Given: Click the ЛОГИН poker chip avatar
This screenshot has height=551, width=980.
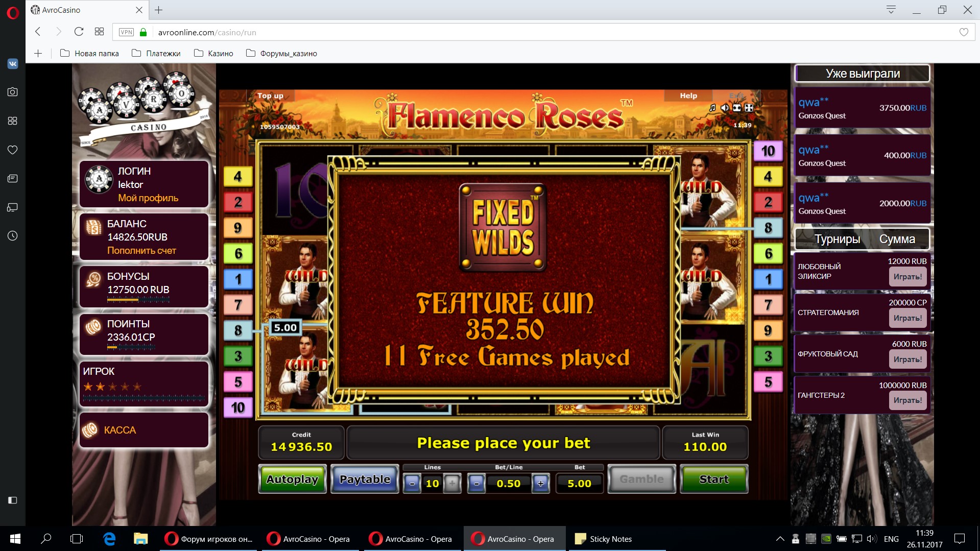Looking at the screenshot, I should (x=99, y=179).
